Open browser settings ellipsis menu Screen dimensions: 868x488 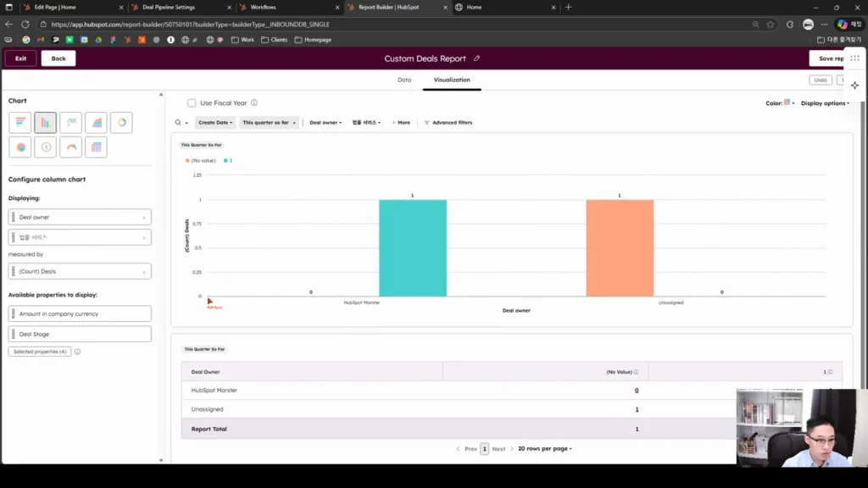tap(824, 25)
